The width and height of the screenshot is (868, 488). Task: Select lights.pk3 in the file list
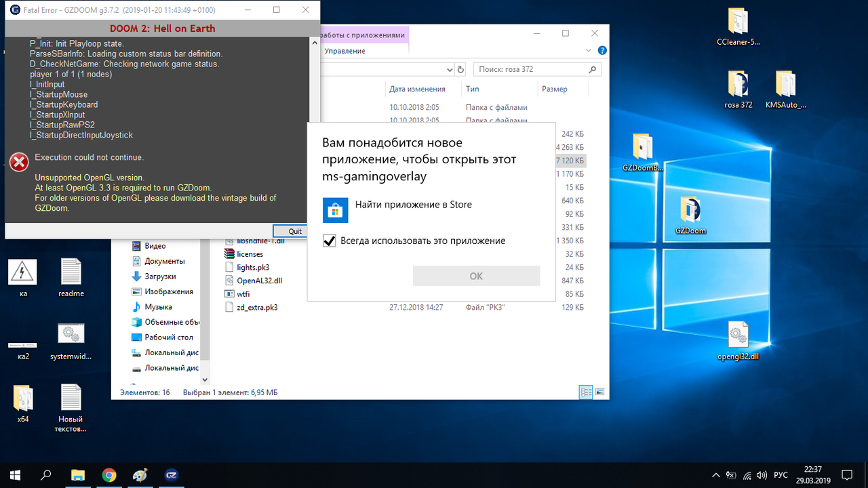point(247,267)
